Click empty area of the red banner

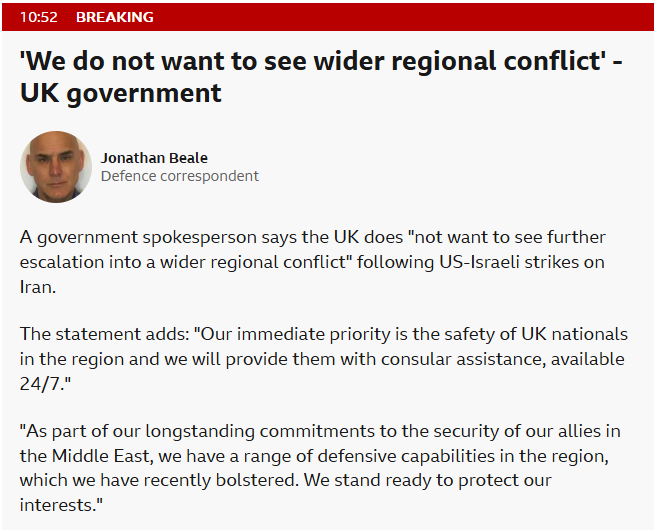[400, 17]
